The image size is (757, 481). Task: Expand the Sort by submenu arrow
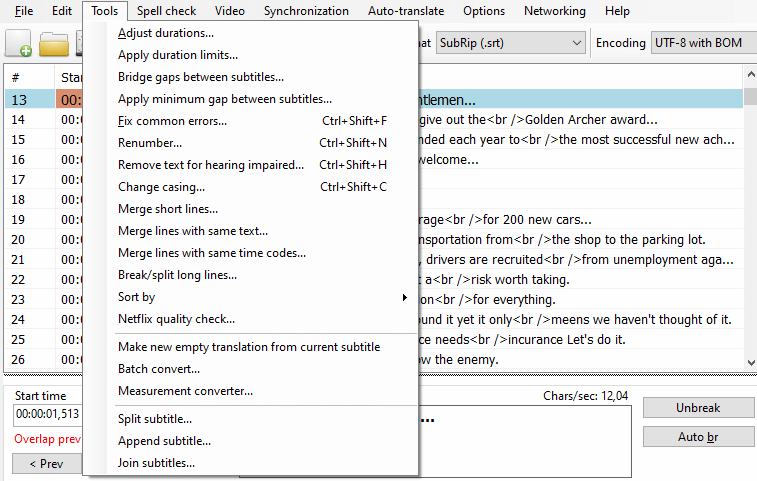(x=405, y=297)
